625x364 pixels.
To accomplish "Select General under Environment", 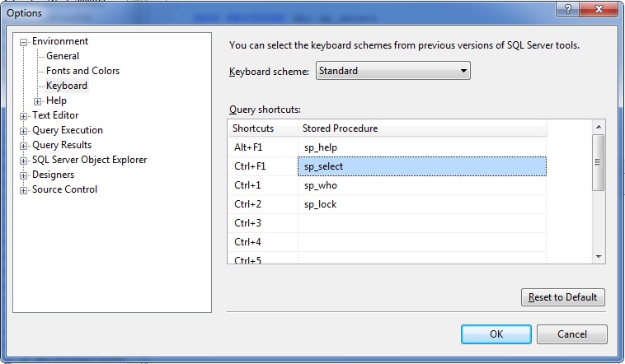I will [63, 56].
